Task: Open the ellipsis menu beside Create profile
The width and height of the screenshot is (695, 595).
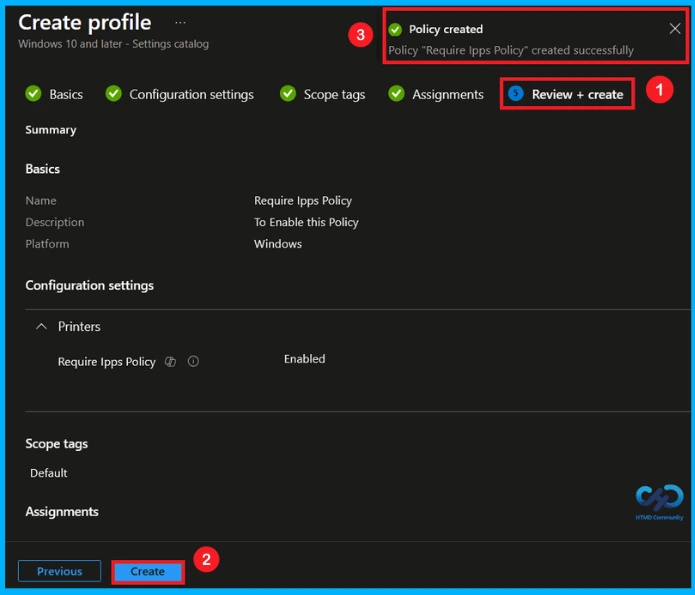Action: (x=180, y=22)
